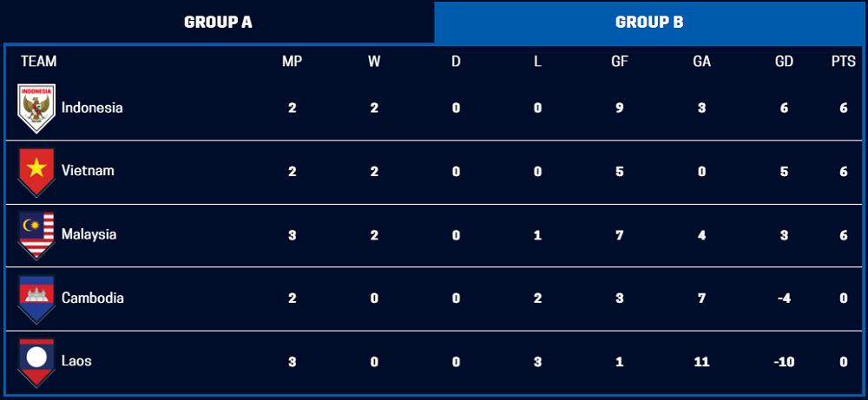This screenshot has height=400, width=868.
Task: Click the PTS column header
Action: pos(843,62)
